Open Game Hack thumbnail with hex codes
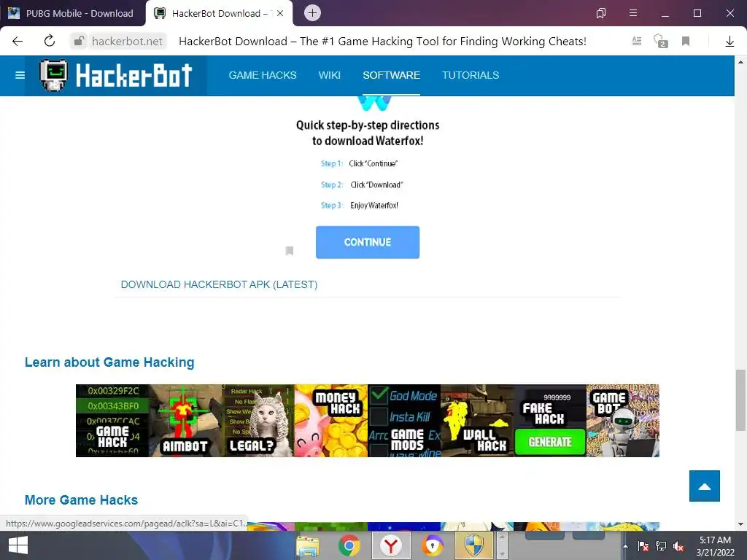The image size is (747, 560). coord(112,421)
